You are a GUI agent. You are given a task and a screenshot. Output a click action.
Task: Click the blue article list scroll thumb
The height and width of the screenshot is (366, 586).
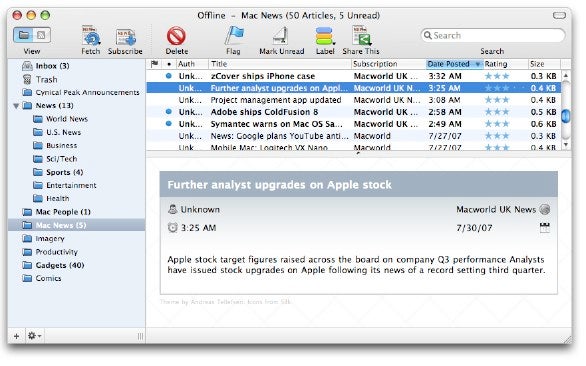tap(566, 116)
